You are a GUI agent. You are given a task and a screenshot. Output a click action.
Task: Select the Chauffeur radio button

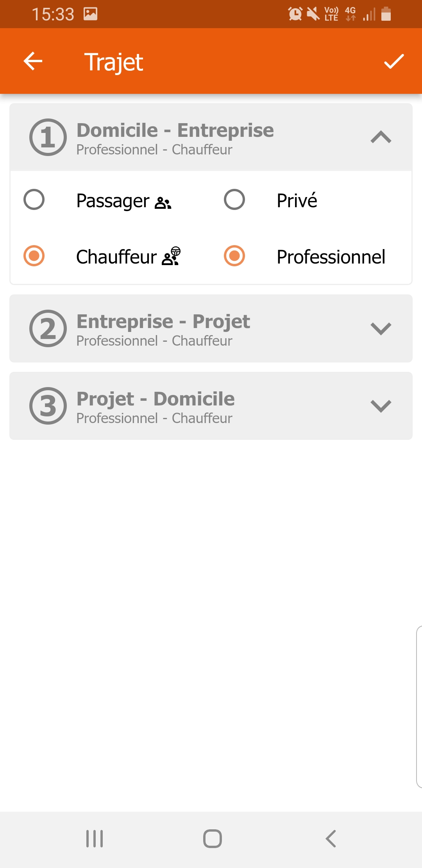[34, 256]
